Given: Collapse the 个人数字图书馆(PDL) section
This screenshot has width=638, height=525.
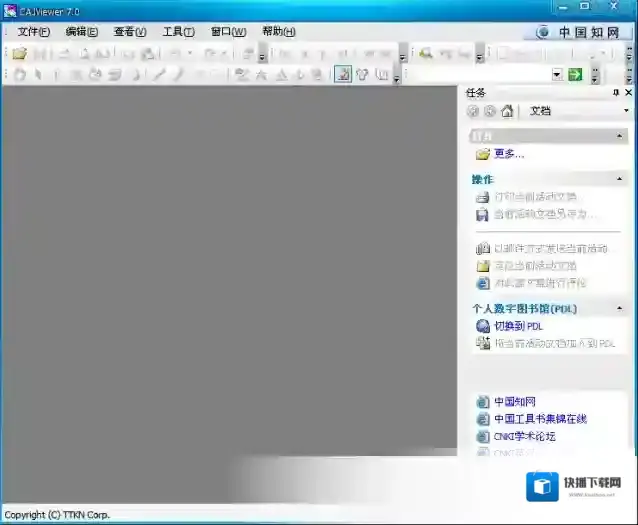Looking at the screenshot, I should pos(620,309).
